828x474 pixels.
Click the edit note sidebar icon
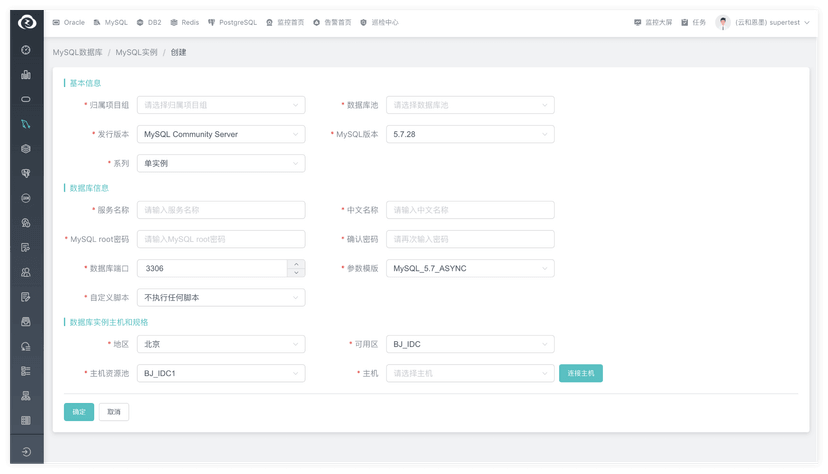pyautogui.click(x=26, y=297)
